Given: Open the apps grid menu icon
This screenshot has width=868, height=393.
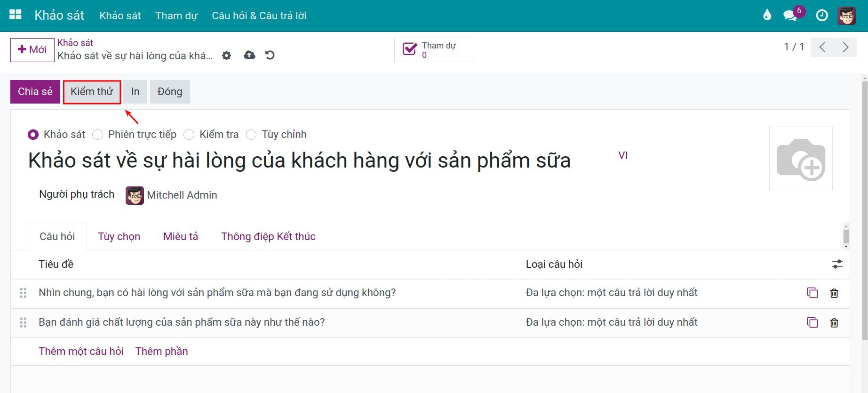Looking at the screenshot, I should (16, 15).
